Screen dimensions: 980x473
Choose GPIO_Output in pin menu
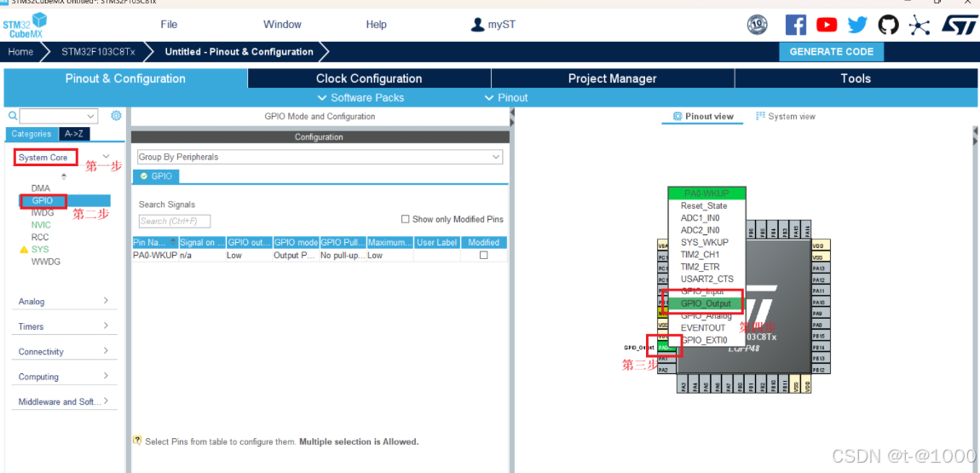tap(706, 303)
